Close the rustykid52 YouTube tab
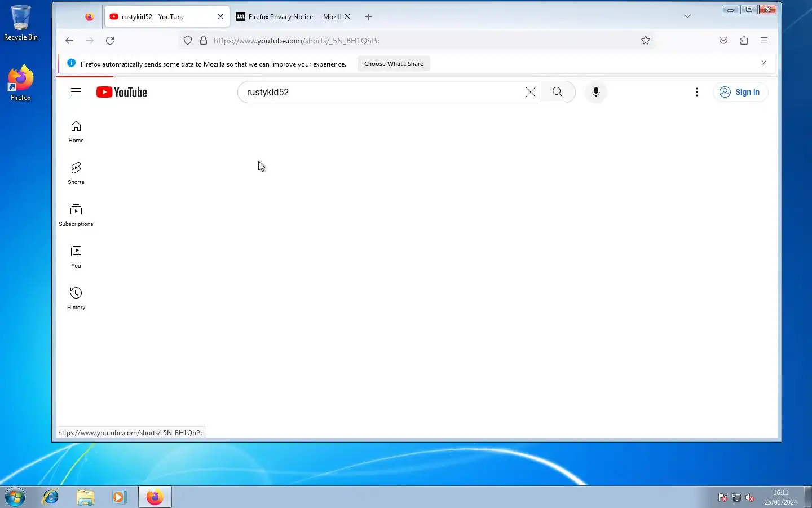812x508 pixels. click(x=220, y=16)
